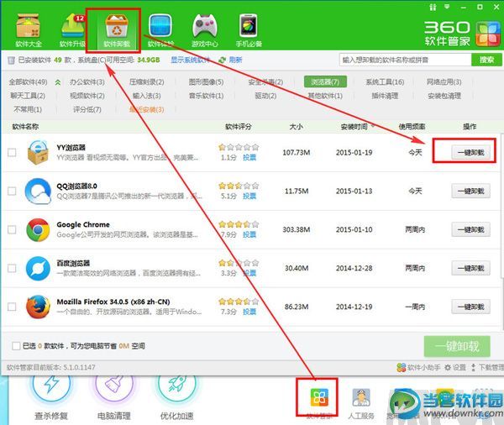This screenshot has width=504, height=425.
Task: Select the 系统工具(16) category
Action: pyautogui.click(x=385, y=82)
